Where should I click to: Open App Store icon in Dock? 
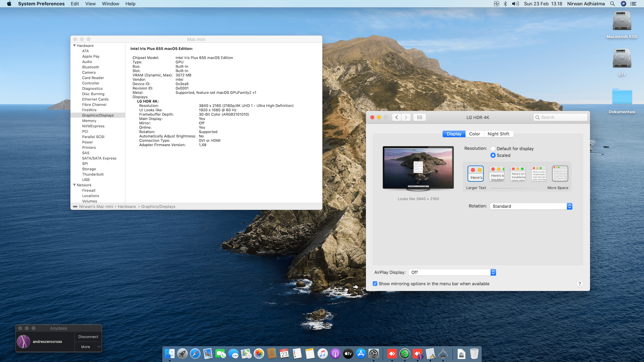click(361, 354)
